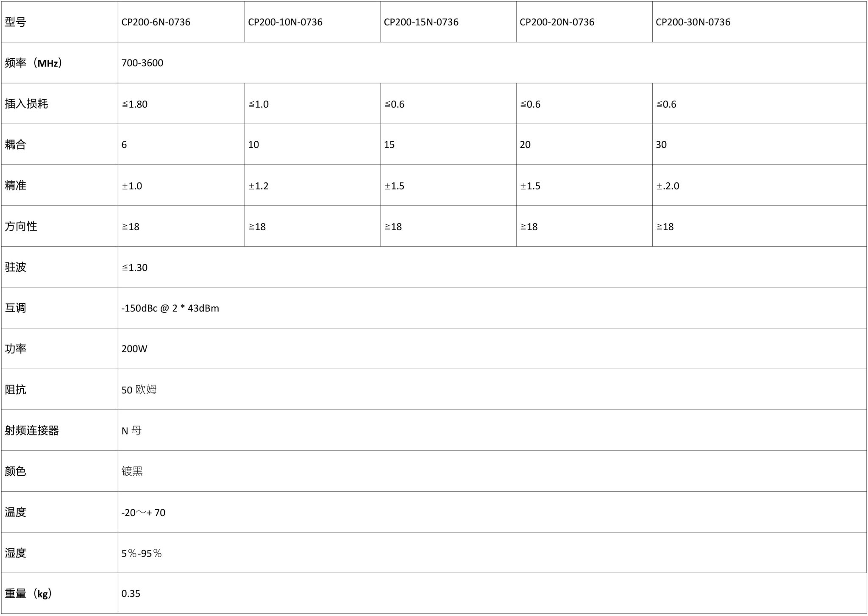Image resolution: width=868 pixels, height=616 pixels.
Task: Select the -150dBc @ 2 * 43dBm text
Action: pos(170,308)
